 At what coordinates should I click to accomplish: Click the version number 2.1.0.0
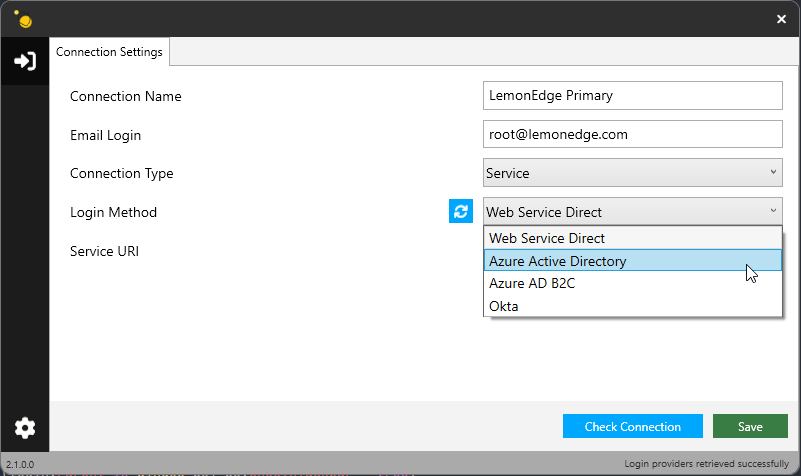tap(20, 465)
